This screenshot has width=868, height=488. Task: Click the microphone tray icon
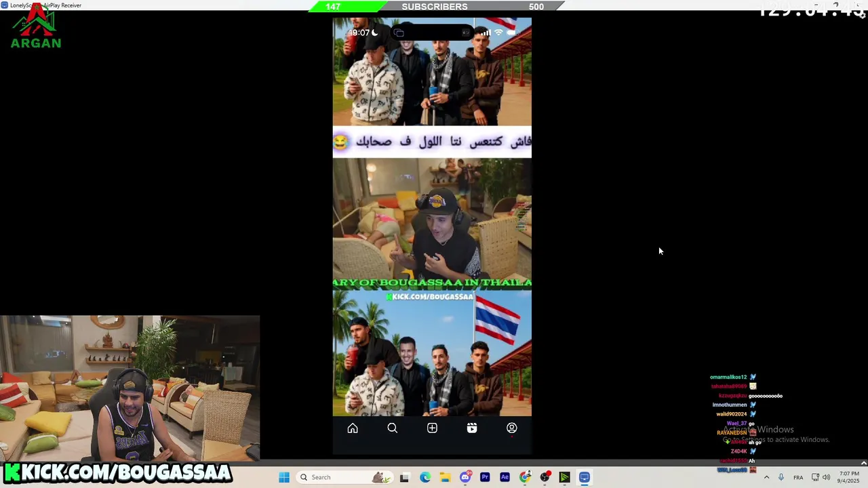click(781, 477)
